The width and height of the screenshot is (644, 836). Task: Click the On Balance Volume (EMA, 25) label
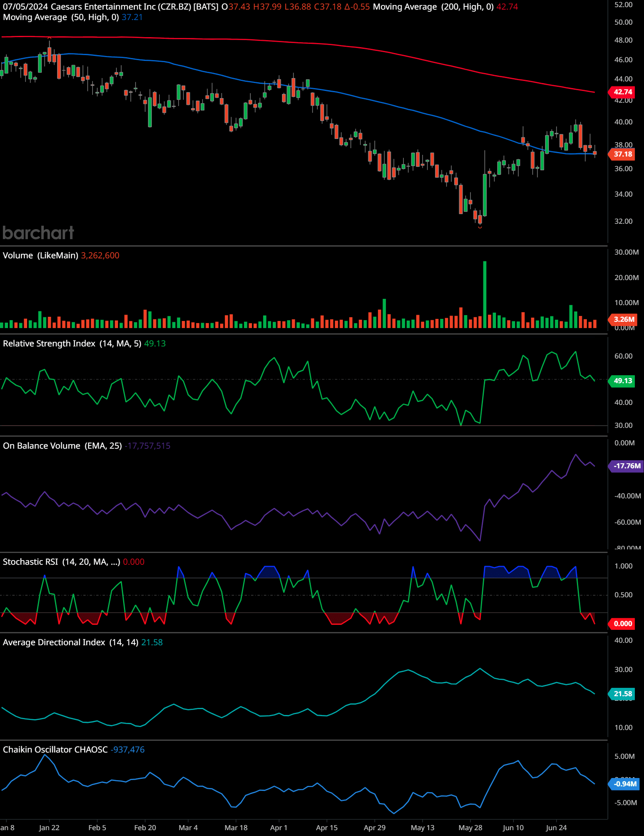tap(63, 446)
